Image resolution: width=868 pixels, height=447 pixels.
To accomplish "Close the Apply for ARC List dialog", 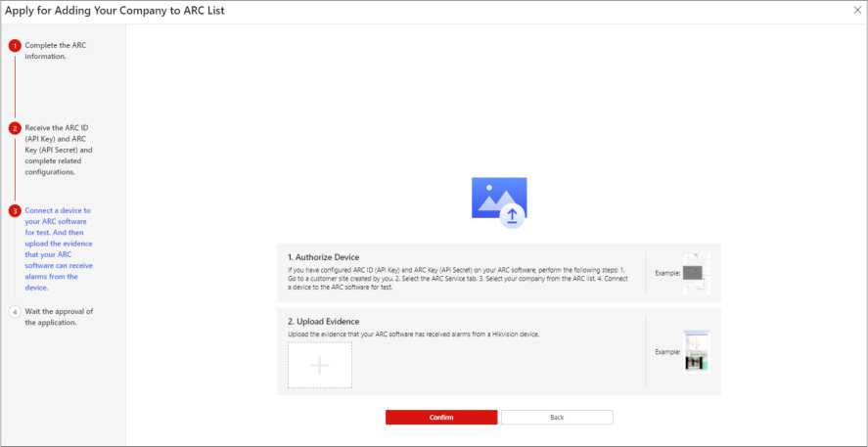I will tap(857, 9).
